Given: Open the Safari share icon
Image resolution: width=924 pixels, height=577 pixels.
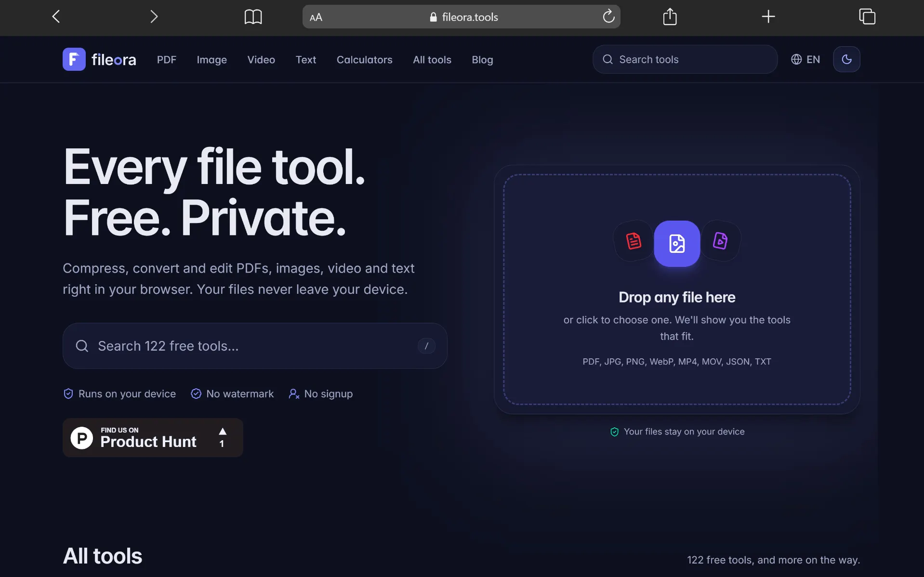Looking at the screenshot, I should click(670, 17).
